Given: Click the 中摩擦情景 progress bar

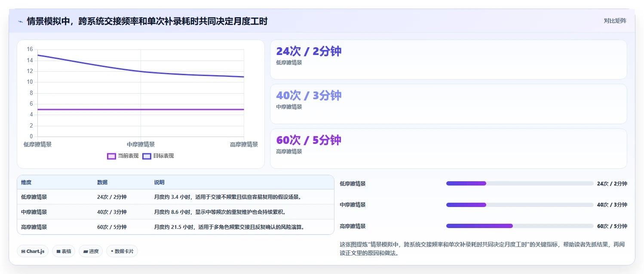Looking at the screenshot, I should (520, 205).
